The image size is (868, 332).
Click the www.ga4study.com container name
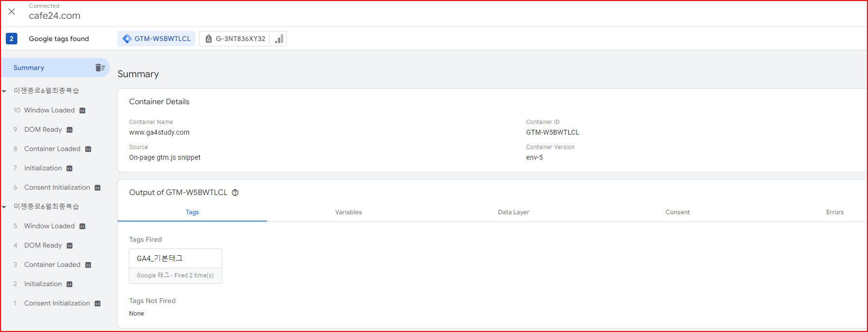[159, 132]
